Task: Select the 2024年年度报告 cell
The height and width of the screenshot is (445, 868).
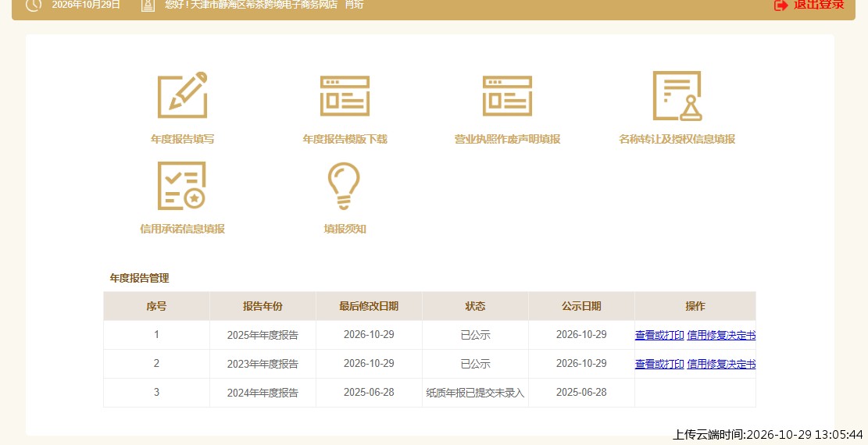Action: [x=263, y=393]
